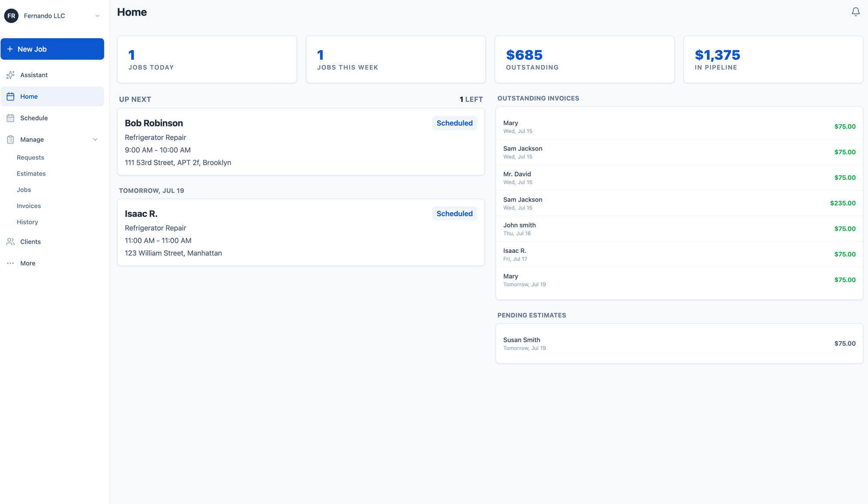Open Isaac R.'s Refrigerator Repair job
Screen dimensions: 868x504
tap(301, 232)
